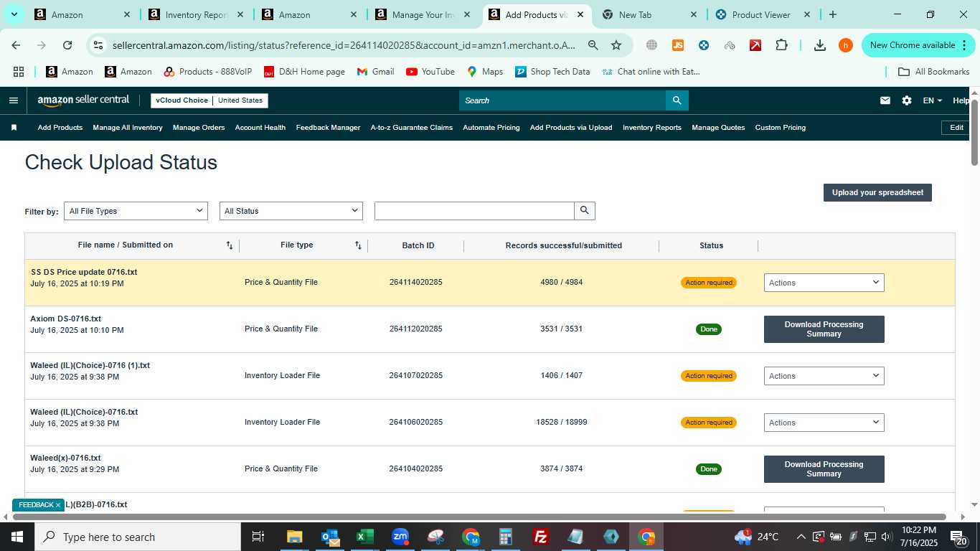Open Calculator from the taskbar
The height and width of the screenshot is (551, 980).
click(x=506, y=537)
